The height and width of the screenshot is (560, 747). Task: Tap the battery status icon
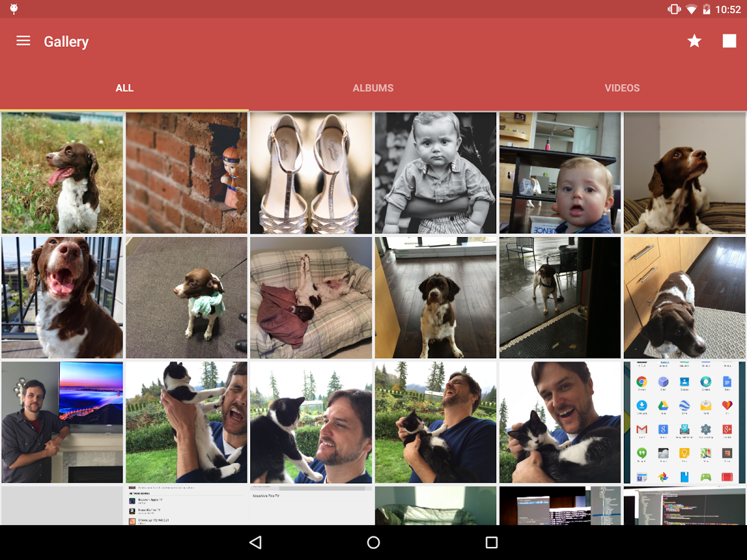point(707,9)
